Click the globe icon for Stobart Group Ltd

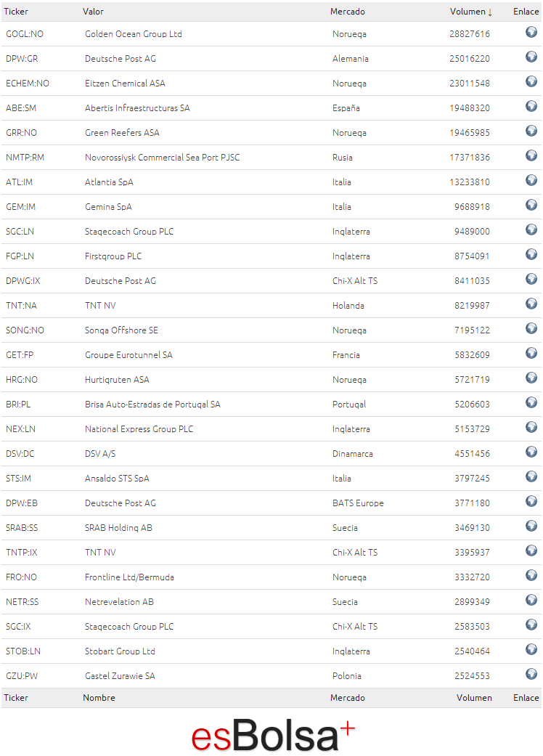(531, 649)
